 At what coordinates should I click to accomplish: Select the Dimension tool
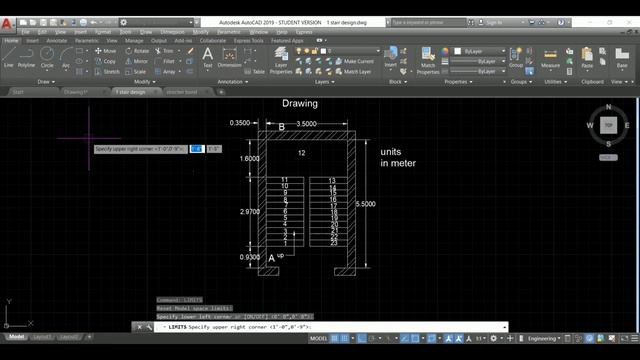click(x=229, y=57)
